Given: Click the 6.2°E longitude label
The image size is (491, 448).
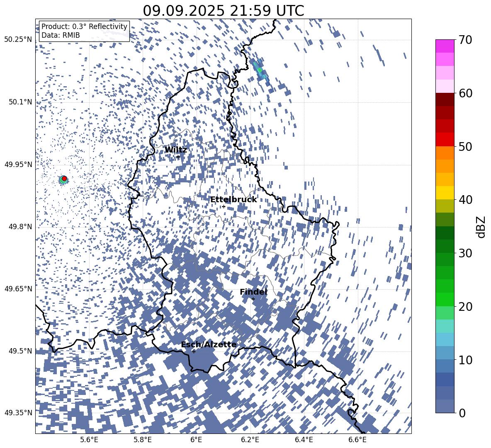Looking at the screenshot, I should (250, 440).
